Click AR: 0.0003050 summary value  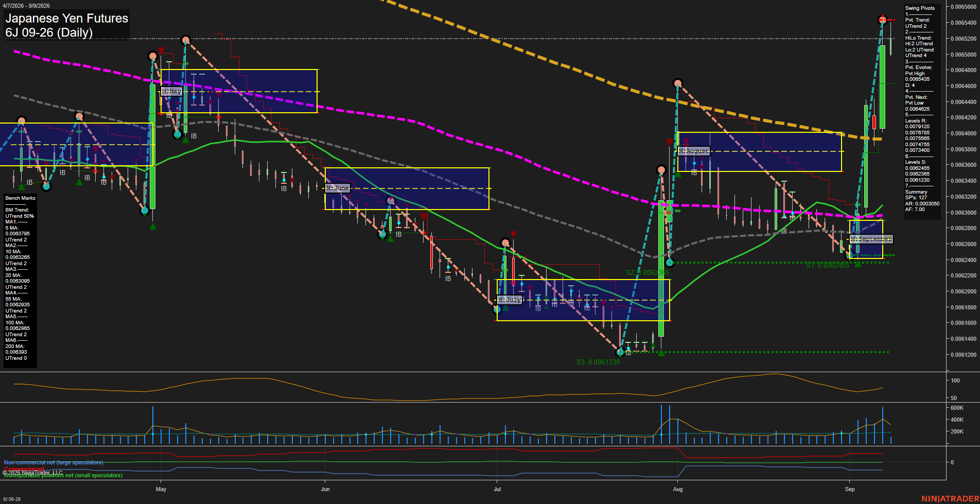point(922,204)
